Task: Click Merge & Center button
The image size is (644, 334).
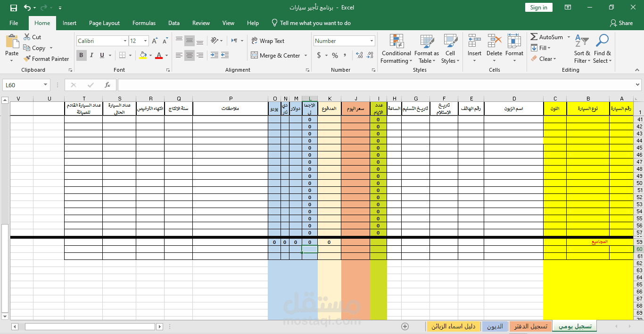Action: 275,56
